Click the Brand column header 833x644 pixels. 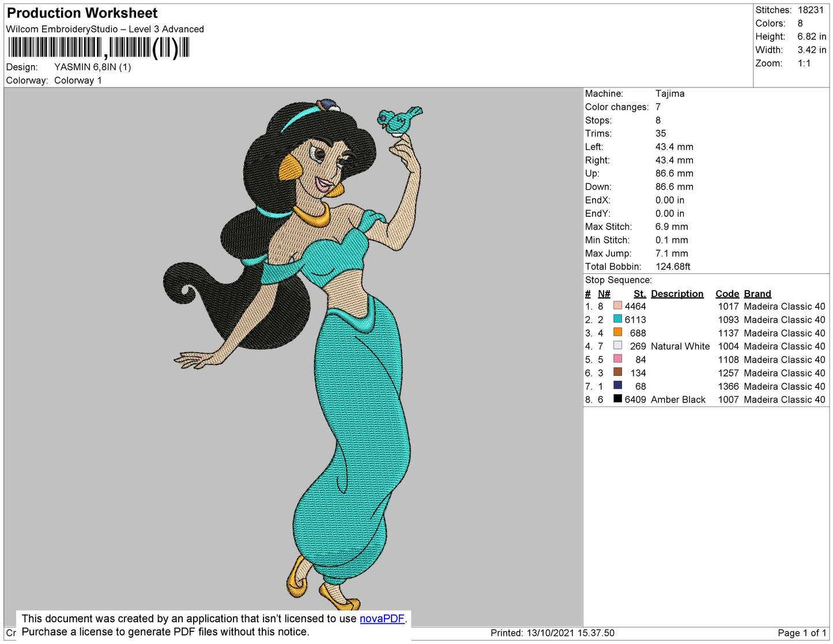(x=757, y=293)
